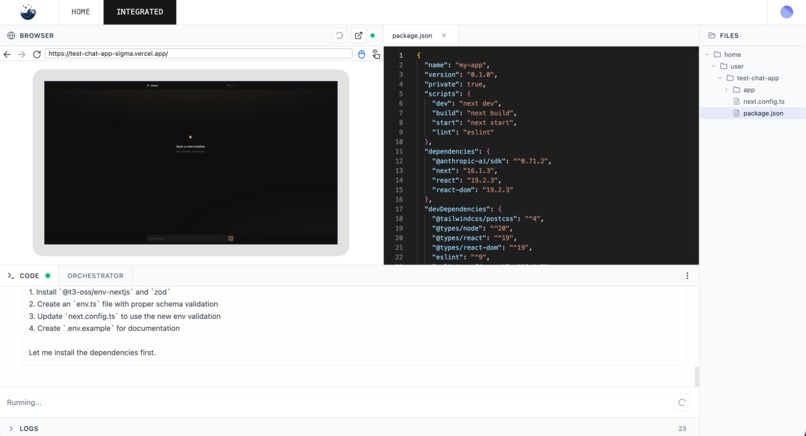Click the "version": "0.1.0" code line
The height and width of the screenshot is (436, 806).
click(461, 75)
